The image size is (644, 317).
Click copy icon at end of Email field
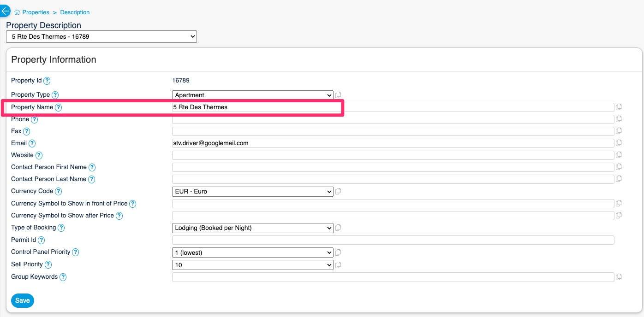tap(619, 143)
